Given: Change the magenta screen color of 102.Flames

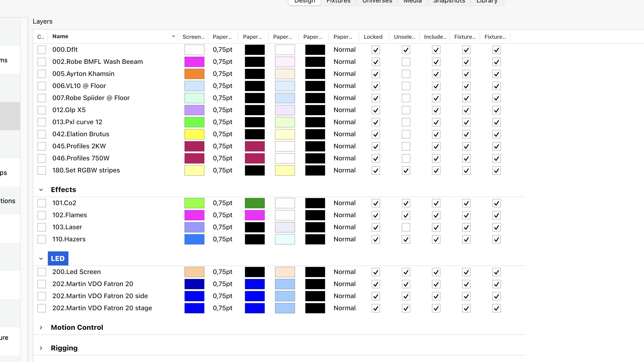Looking at the screenshot, I should [x=194, y=215].
